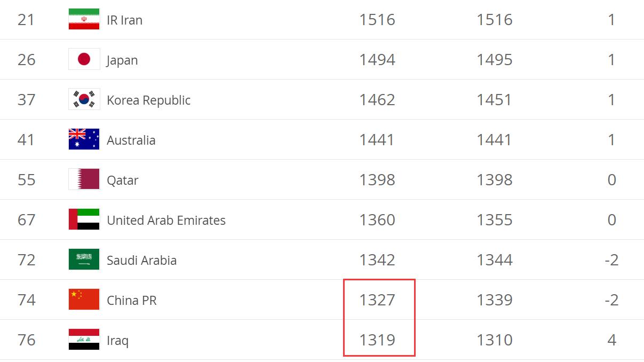Viewport: 644px width, 362px height.
Task: Click rank number 55 for Qatar
Action: coord(27,180)
